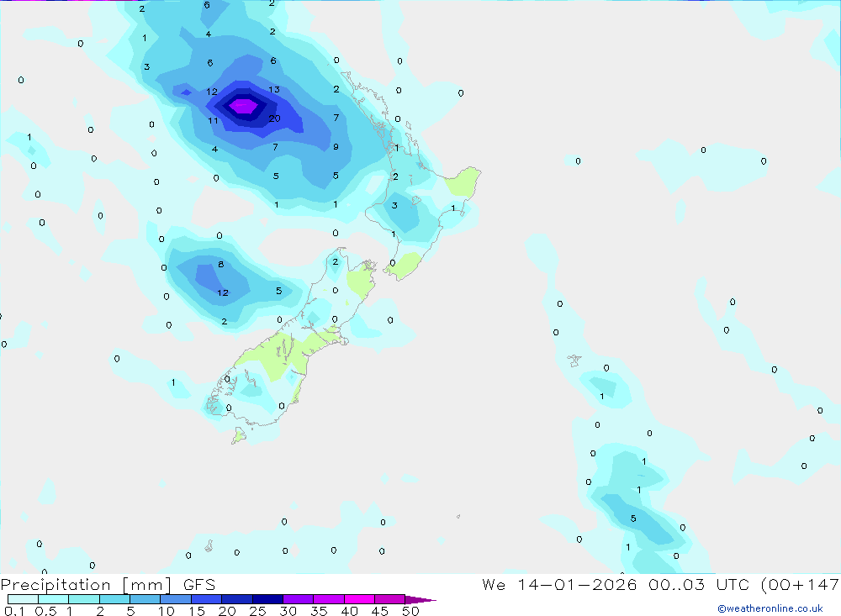
Task: Click the '10' legend scale label
Action: tap(167, 611)
